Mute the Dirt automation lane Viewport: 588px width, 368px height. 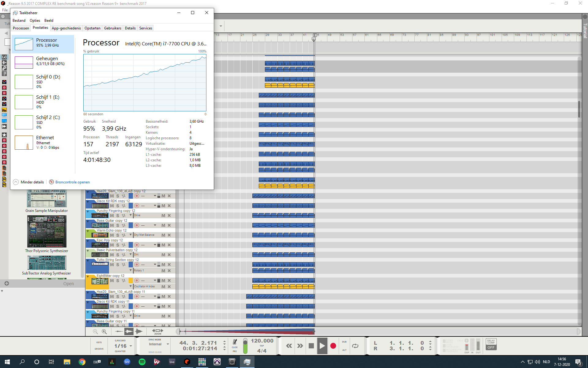coord(163,255)
